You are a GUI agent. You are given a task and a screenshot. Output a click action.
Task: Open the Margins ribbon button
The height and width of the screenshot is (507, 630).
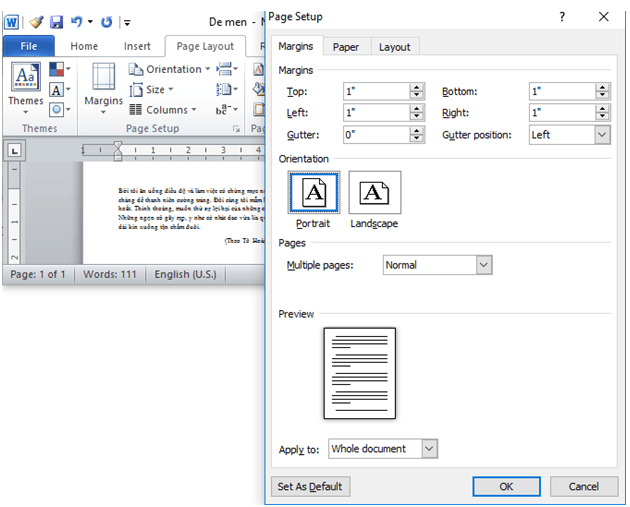(103, 85)
